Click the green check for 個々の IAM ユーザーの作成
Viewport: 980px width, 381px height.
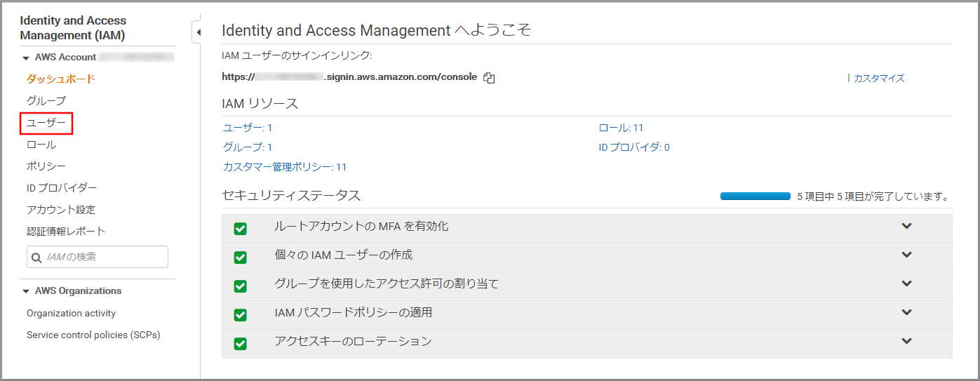pos(241,258)
